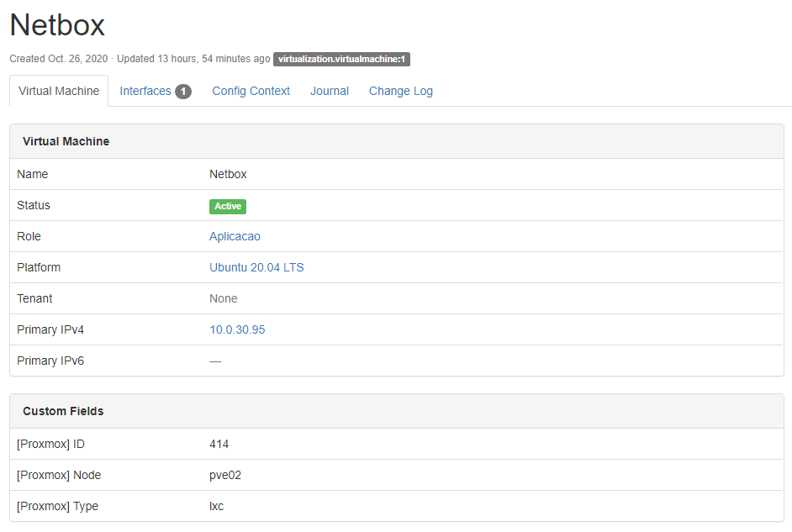
Task: Click the Platform row label
Action: (39, 267)
